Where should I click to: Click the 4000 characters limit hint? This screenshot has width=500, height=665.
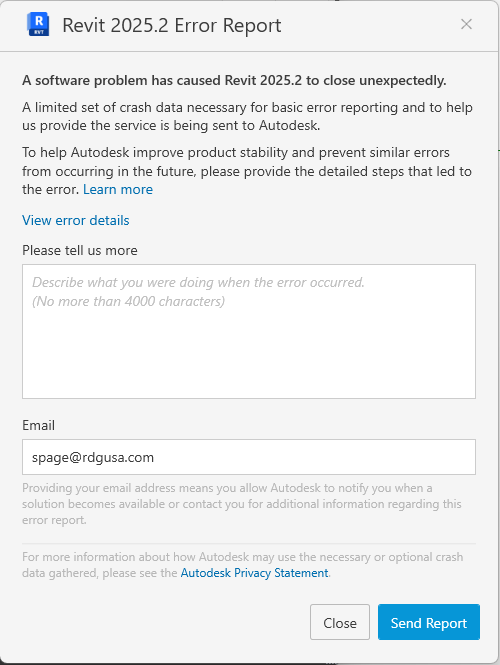point(128,301)
